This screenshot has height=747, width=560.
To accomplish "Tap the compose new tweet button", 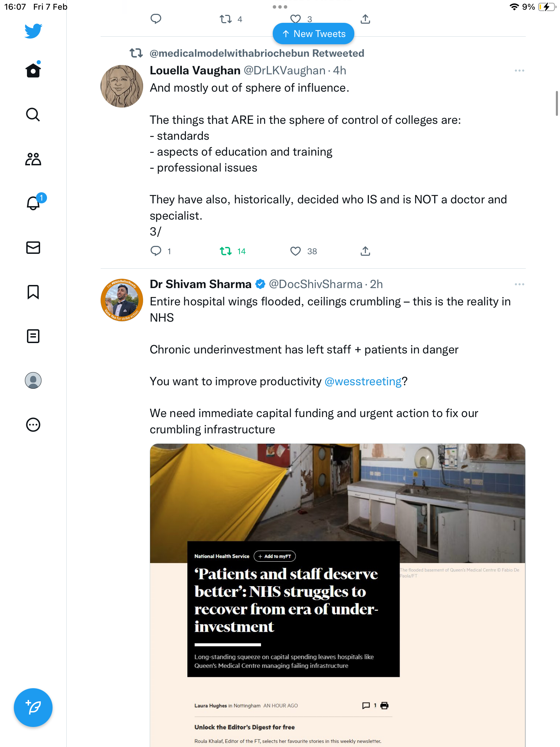I will [x=33, y=708].
